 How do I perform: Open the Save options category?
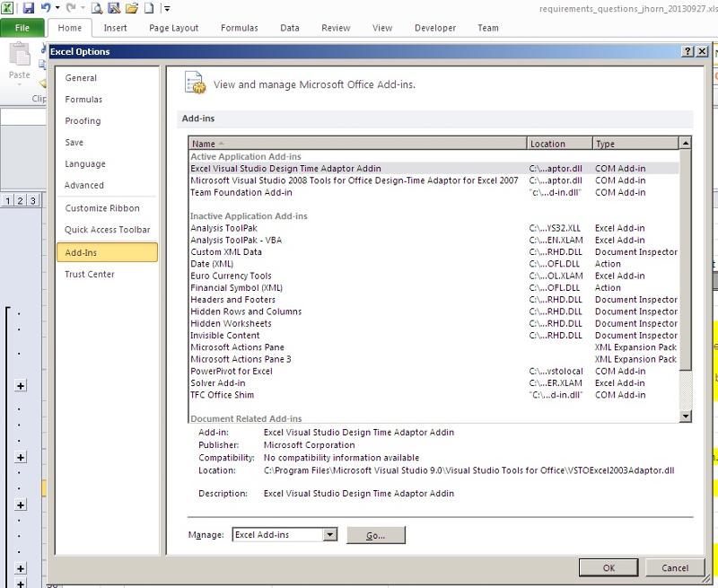point(107,143)
